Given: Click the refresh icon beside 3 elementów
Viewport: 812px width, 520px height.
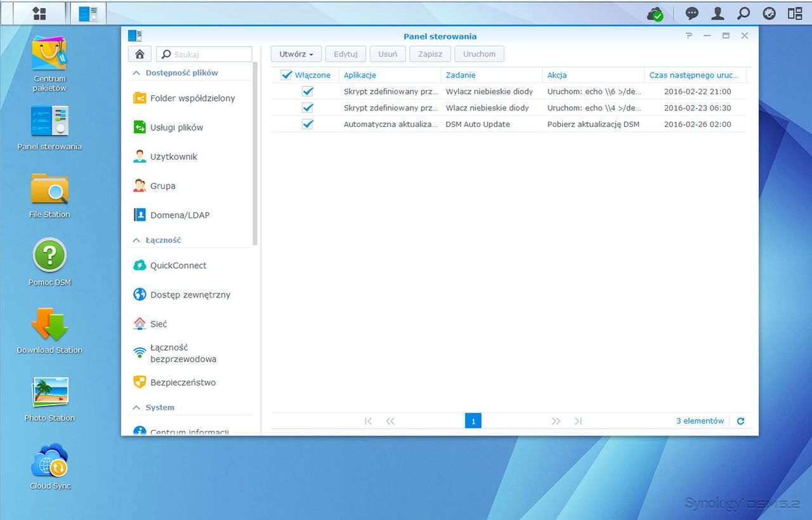Looking at the screenshot, I should [740, 421].
